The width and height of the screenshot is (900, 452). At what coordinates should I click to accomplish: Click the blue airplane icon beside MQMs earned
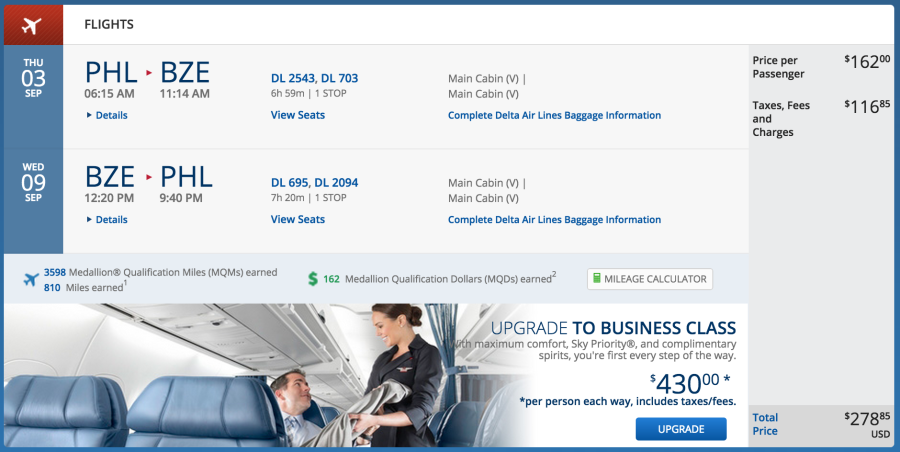click(31, 280)
